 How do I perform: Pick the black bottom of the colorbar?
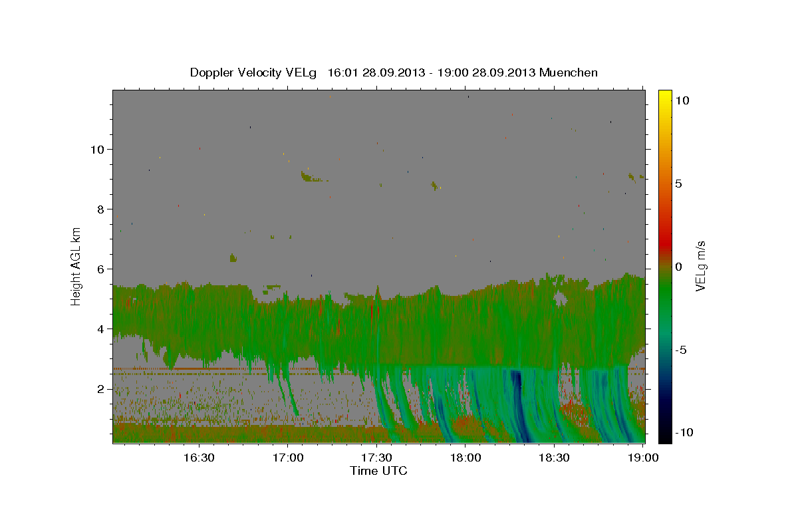(664, 437)
